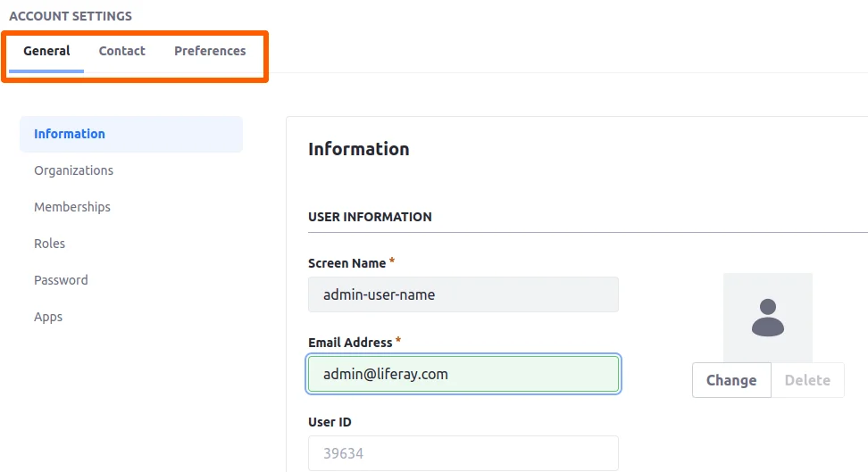Image resolution: width=868 pixels, height=472 pixels.
Task: Navigate to Memberships in sidebar
Action: [x=72, y=207]
